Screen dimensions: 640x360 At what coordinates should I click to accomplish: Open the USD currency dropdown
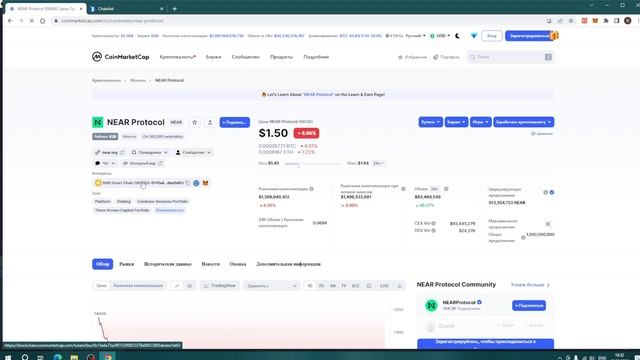click(440, 36)
